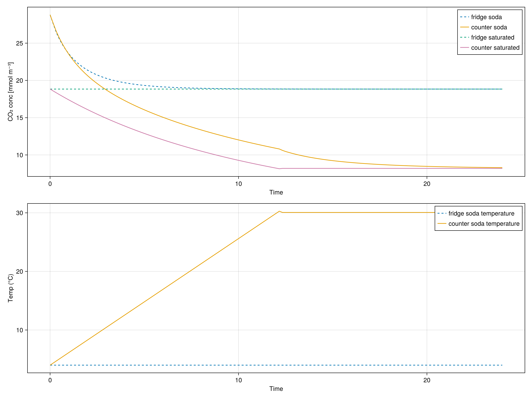
Task: Click the 'fridge soda' legend label
Action: coord(486,17)
